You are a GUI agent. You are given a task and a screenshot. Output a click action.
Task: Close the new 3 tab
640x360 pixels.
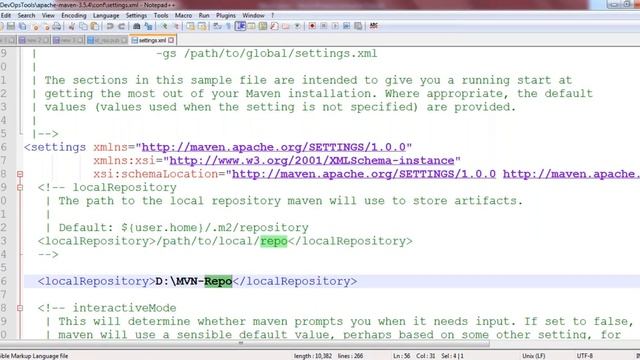pos(80,40)
